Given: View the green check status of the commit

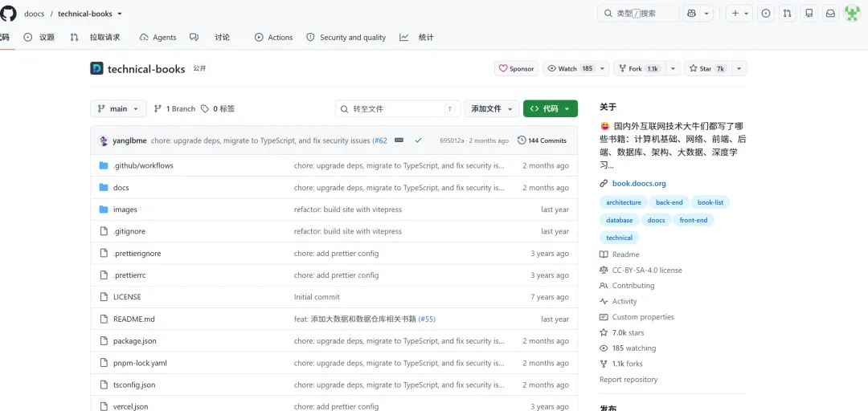Looking at the screenshot, I should pyautogui.click(x=418, y=140).
